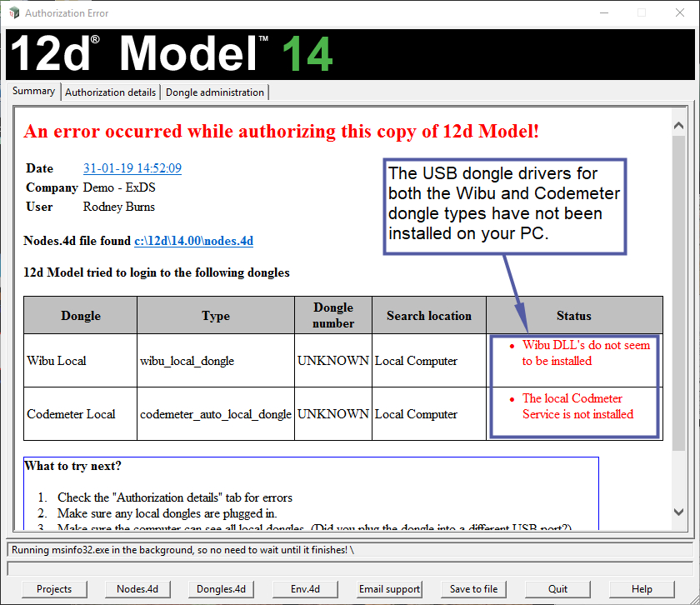700x605 pixels.
Task: Click Local Computer in Codemeter Local row
Action: pos(429,414)
